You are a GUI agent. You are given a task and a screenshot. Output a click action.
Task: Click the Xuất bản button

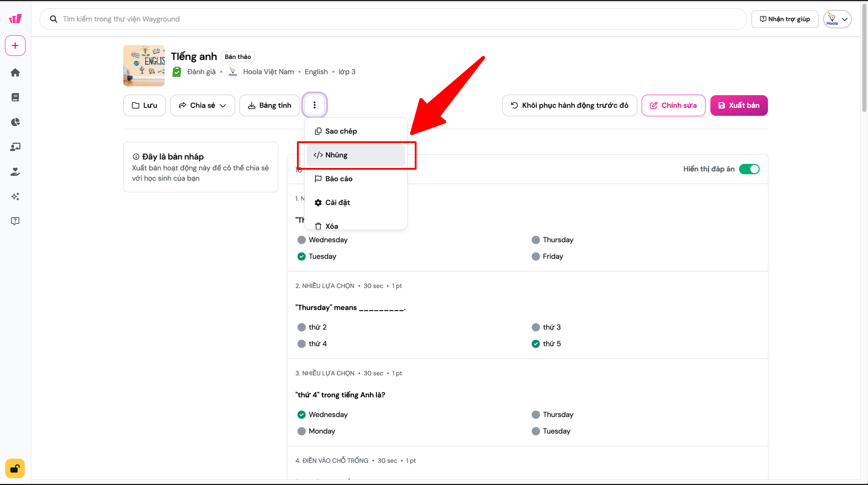[x=739, y=105]
